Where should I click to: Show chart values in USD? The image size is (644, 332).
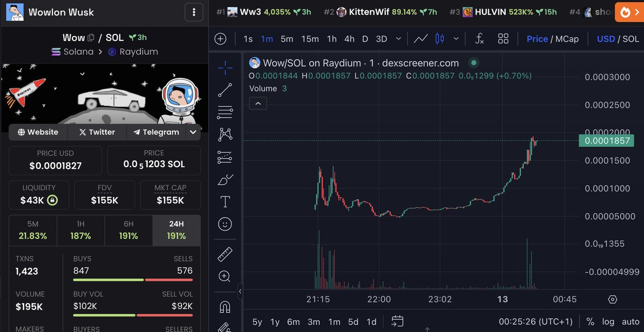606,39
